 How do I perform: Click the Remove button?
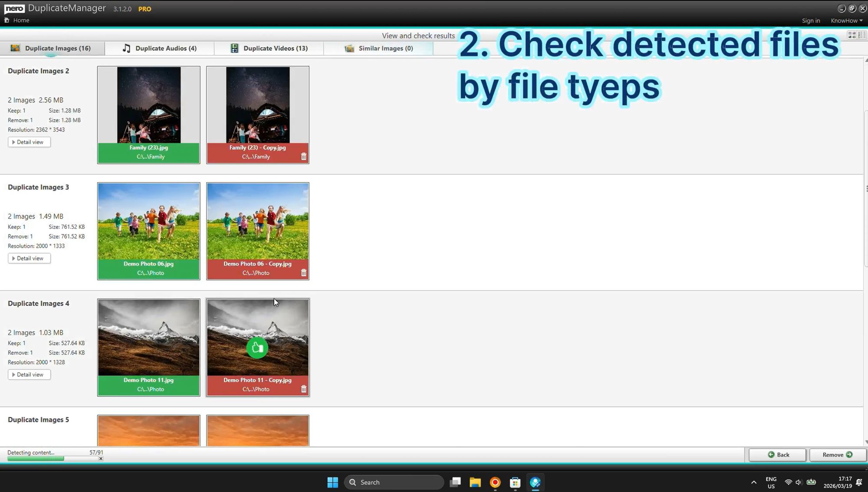pyautogui.click(x=835, y=455)
